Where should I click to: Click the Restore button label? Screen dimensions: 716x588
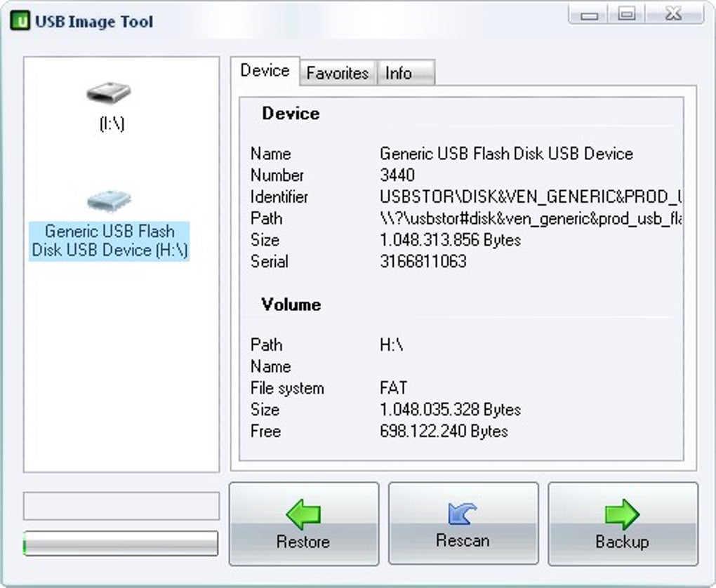point(303,542)
